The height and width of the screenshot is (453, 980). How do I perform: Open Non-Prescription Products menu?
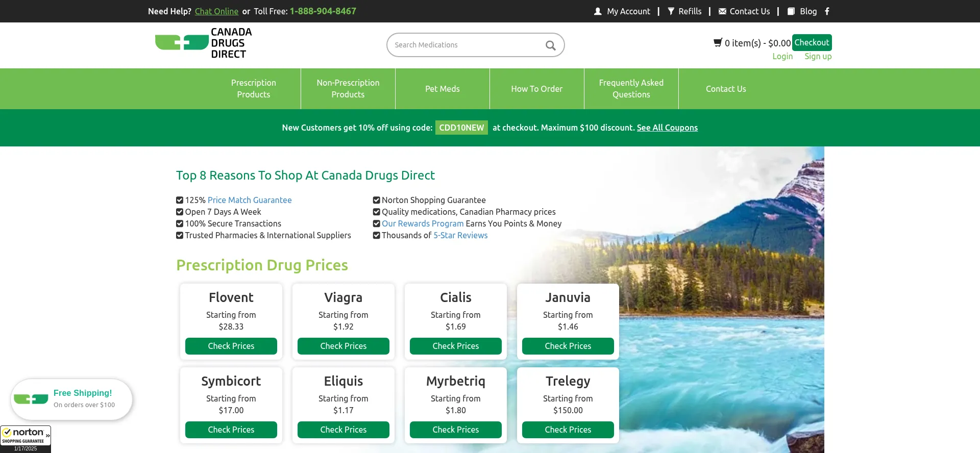point(348,89)
